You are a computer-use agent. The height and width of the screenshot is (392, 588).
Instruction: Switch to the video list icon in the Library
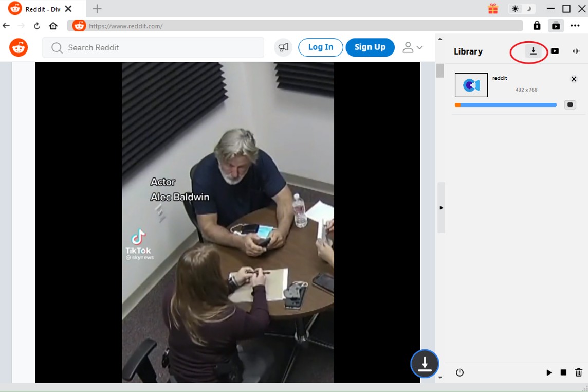pos(555,51)
